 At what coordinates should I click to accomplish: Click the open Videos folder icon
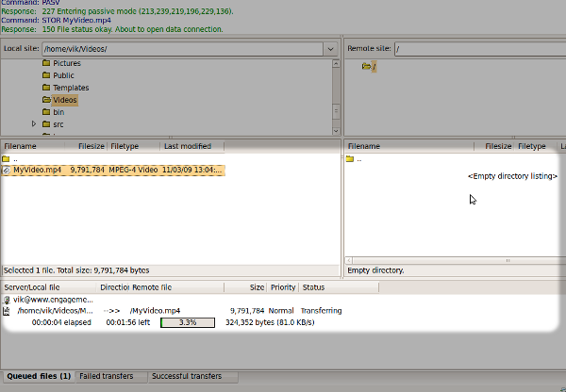pyautogui.click(x=46, y=100)
